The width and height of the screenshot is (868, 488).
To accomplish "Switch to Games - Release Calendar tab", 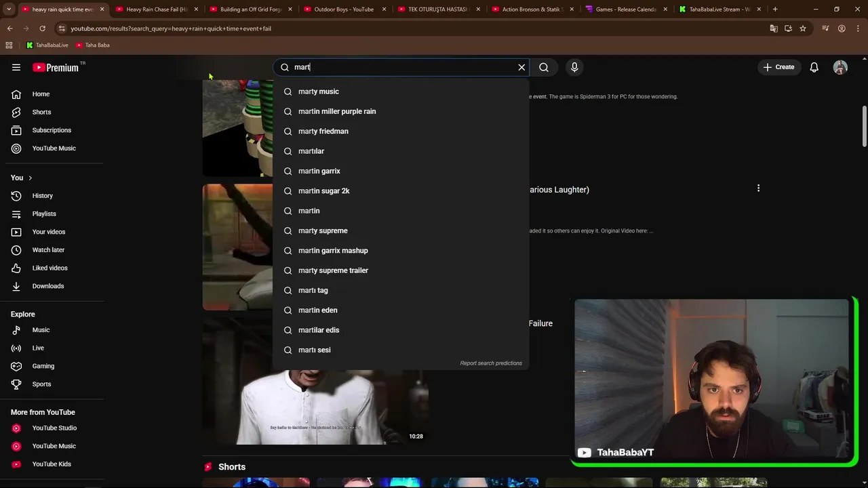I will 626,9.
